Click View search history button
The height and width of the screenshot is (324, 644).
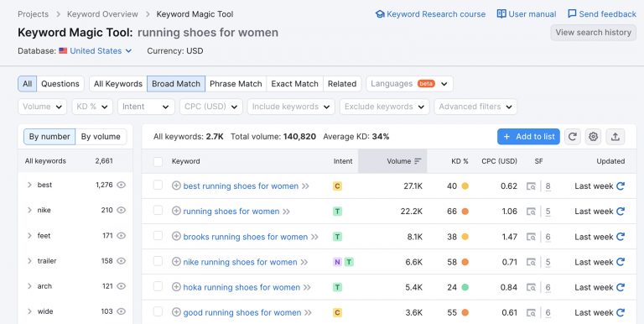click(x=593, y=33)
